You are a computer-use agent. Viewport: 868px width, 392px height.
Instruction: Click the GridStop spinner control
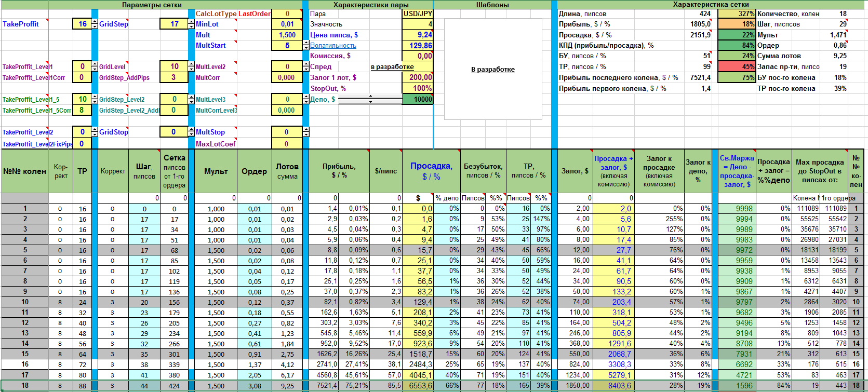click(191, 132)
